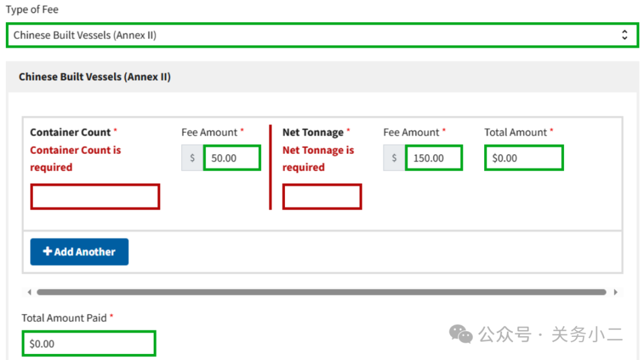Click the Total Amount $0.00 field
This screenshot has height=360, width=644.
524,157
